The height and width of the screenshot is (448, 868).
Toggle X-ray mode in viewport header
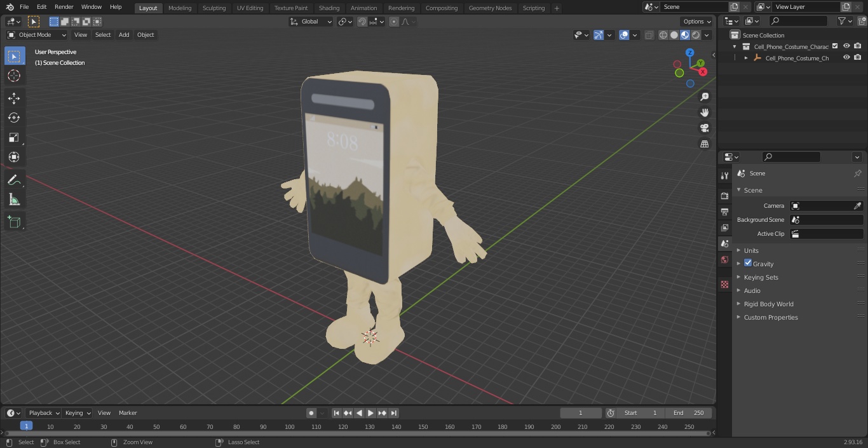click(x=649, y=35)
